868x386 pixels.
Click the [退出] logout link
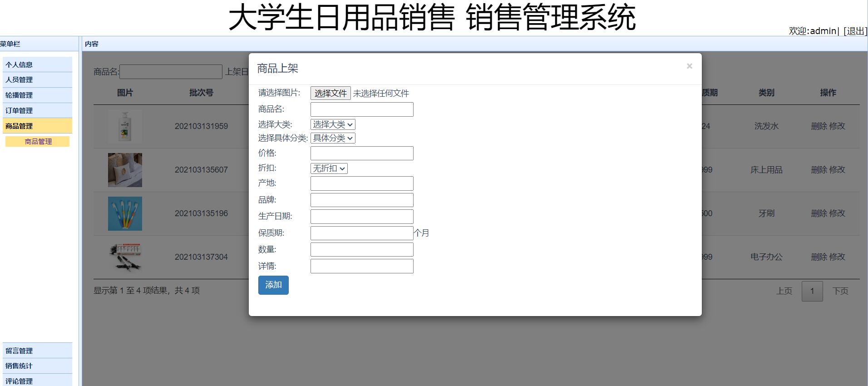tap(855, 31)
